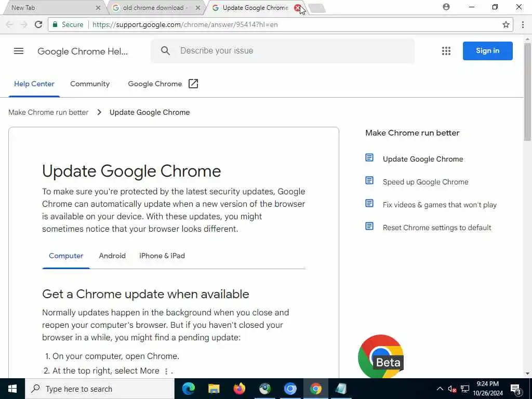Open Speed up Google Chrome article

[x=425, y=182]
